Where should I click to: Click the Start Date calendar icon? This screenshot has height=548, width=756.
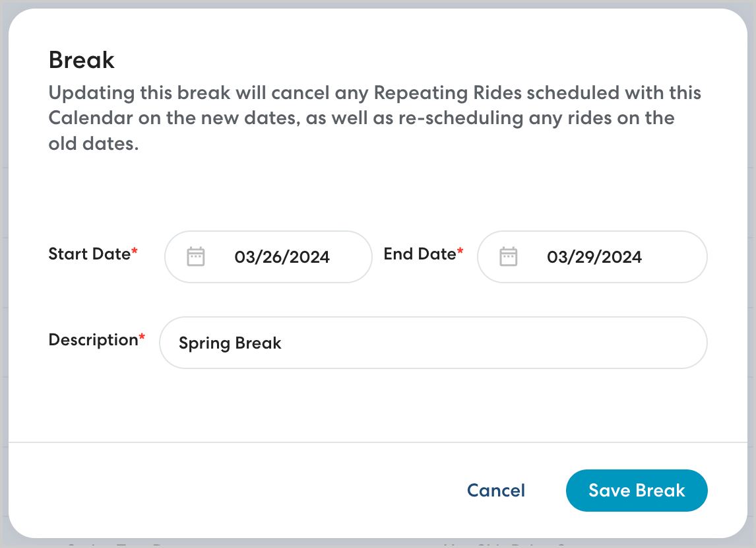pos(196,256)
